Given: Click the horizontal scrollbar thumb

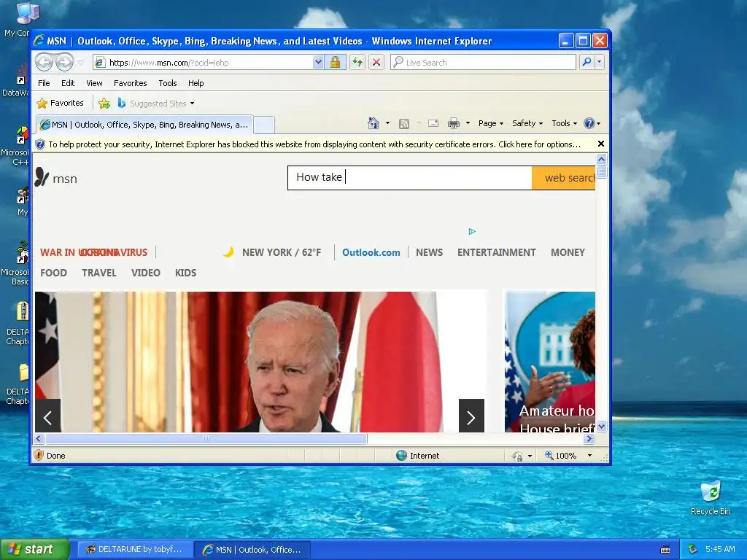Looking at the screenshot, I should tap(206, 438).
